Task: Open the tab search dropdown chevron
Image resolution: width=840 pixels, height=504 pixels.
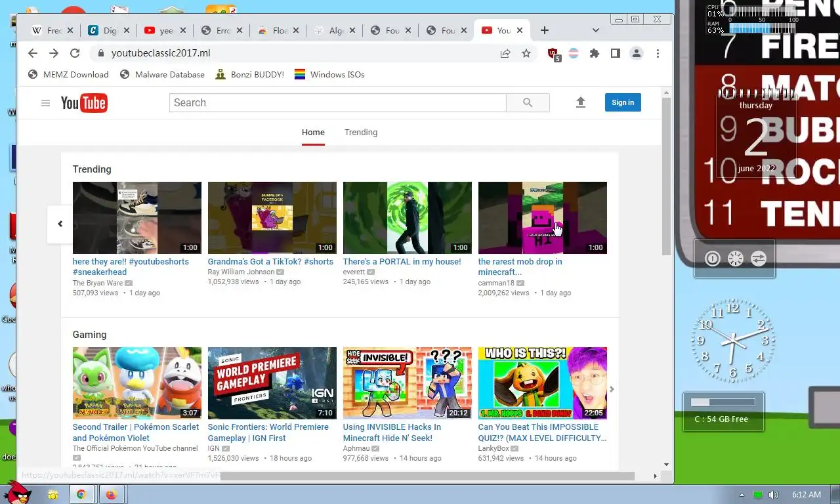Action: click(595, 30)
